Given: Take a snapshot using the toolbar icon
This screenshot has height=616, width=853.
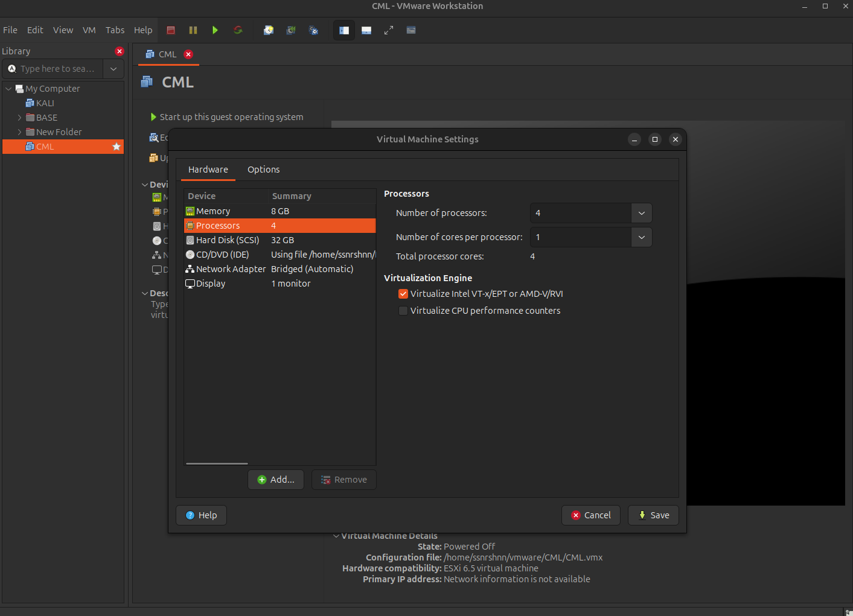Looking at the screenshot, I should [x=269, y=30].
